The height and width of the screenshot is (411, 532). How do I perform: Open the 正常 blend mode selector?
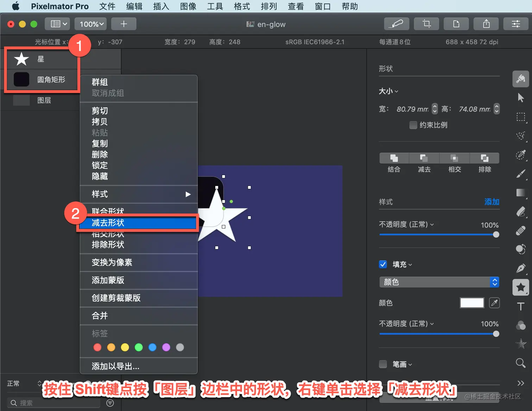point(24,384)
